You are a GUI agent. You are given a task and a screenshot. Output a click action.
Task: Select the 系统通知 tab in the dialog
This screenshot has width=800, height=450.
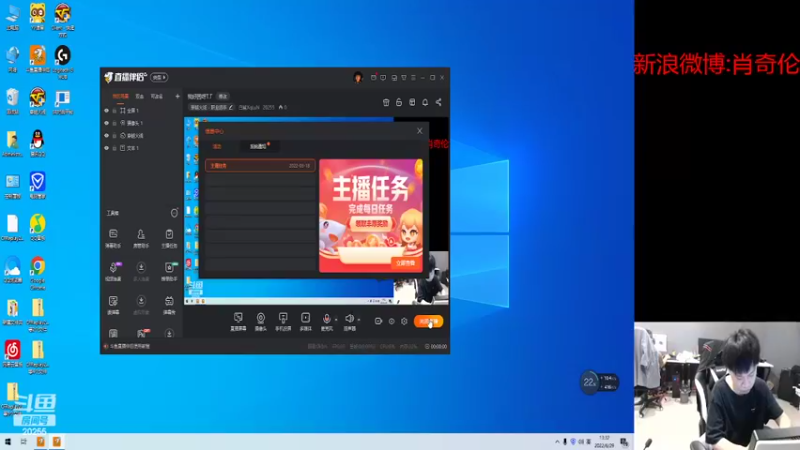(259, 146)
